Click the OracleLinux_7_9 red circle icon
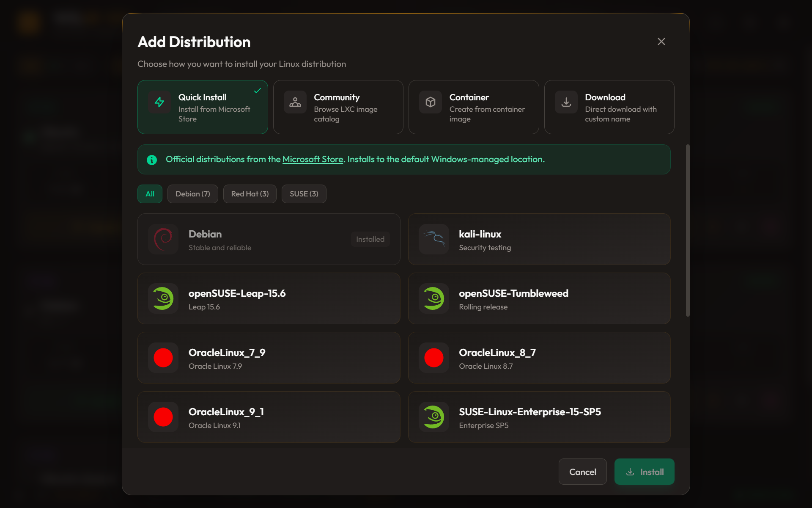812x508 pixels. pyautogui.click(x=163, y=357)
